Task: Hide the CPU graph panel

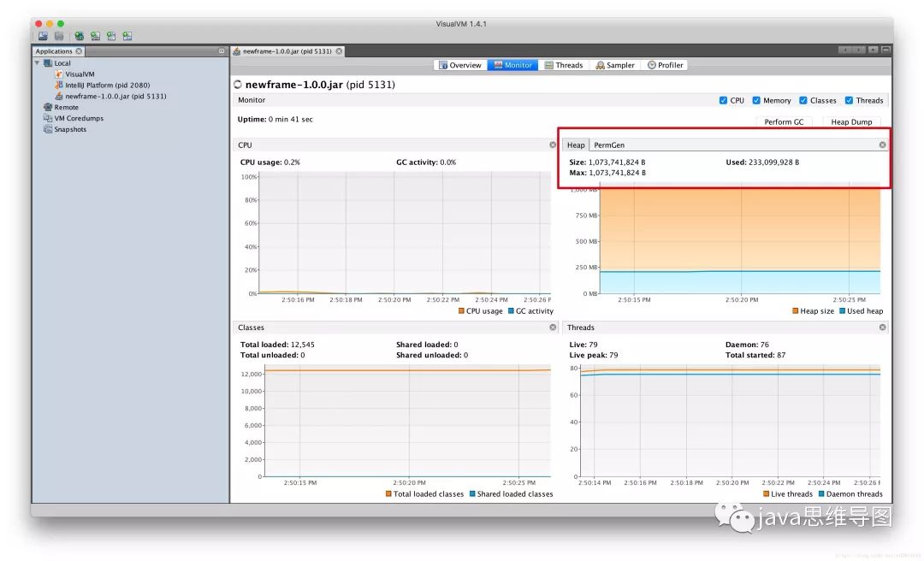Action: pos(553,145)
